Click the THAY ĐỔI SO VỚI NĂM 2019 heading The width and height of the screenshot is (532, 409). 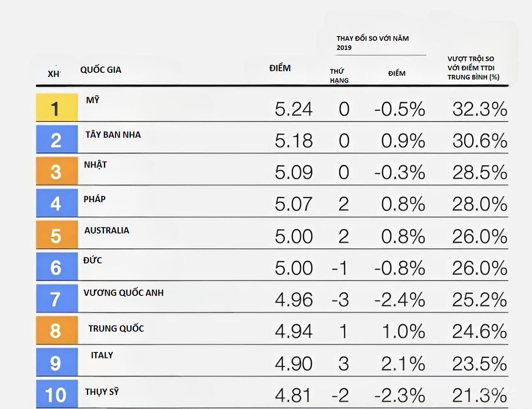click(x=372, y=43)
